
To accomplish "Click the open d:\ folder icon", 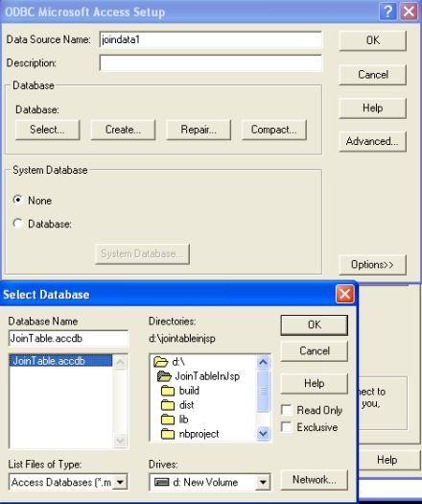I will [160, 362].
